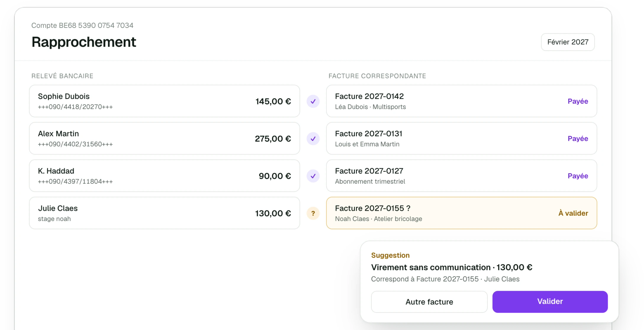Click the reference +++090/4397/11804+++
Image resolution: width=644 pixels, height=330 pixels.
coord(75,181)
